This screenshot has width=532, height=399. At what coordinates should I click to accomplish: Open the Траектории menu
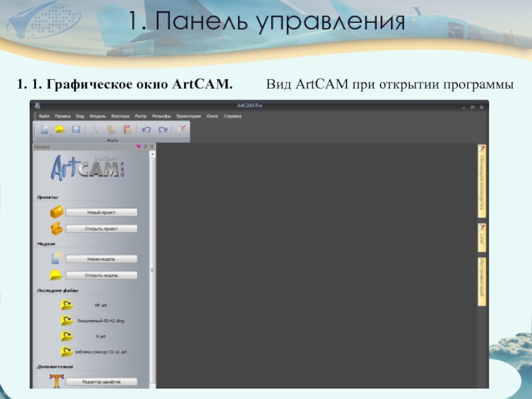[188, 116]
